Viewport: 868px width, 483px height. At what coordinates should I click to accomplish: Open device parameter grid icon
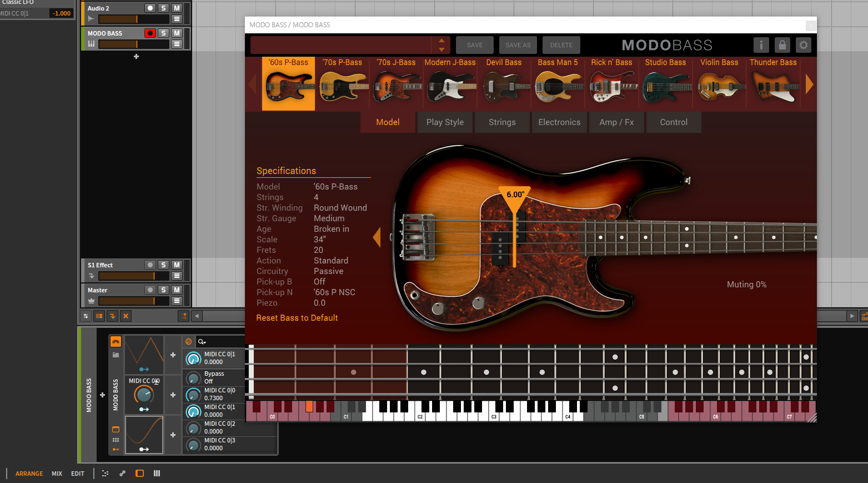click(x=116, y=440)
